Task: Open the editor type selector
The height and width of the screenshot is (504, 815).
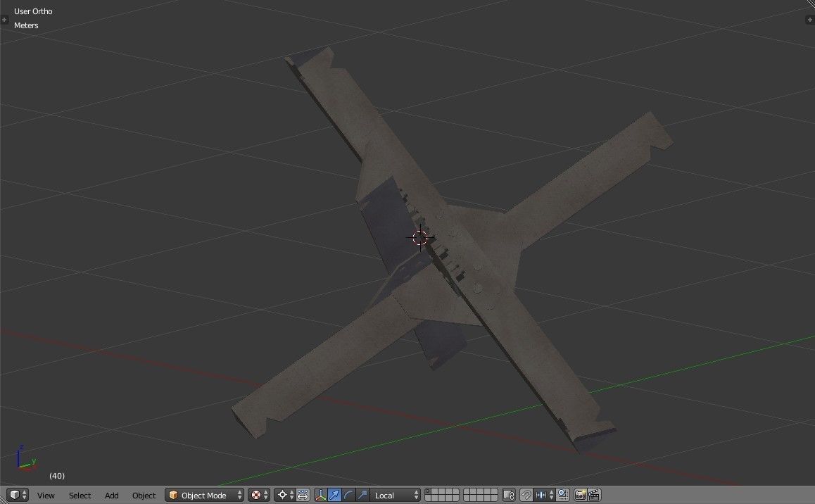Action: [x=18, y=495]
